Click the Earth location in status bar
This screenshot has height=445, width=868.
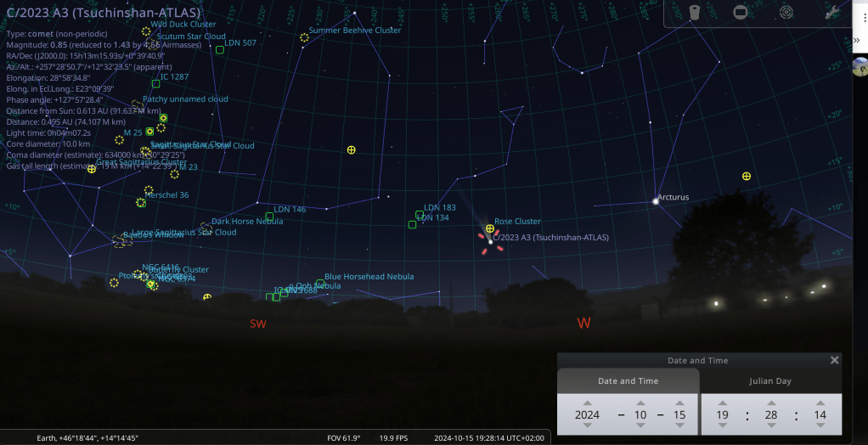(87, 438)
